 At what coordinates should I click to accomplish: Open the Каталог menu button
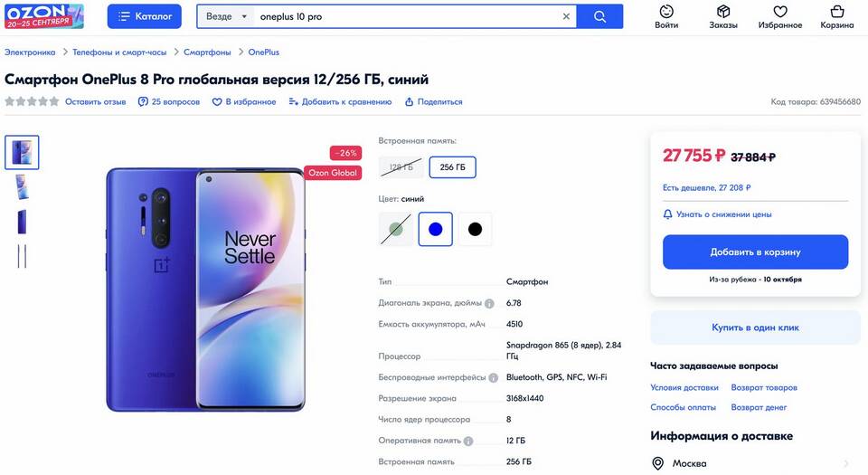(x=145, y=16)
